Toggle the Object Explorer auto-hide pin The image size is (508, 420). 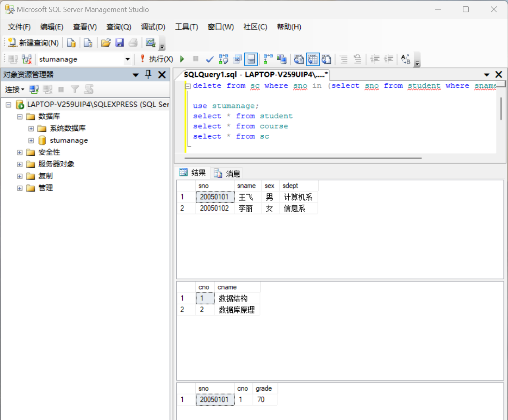148,75
